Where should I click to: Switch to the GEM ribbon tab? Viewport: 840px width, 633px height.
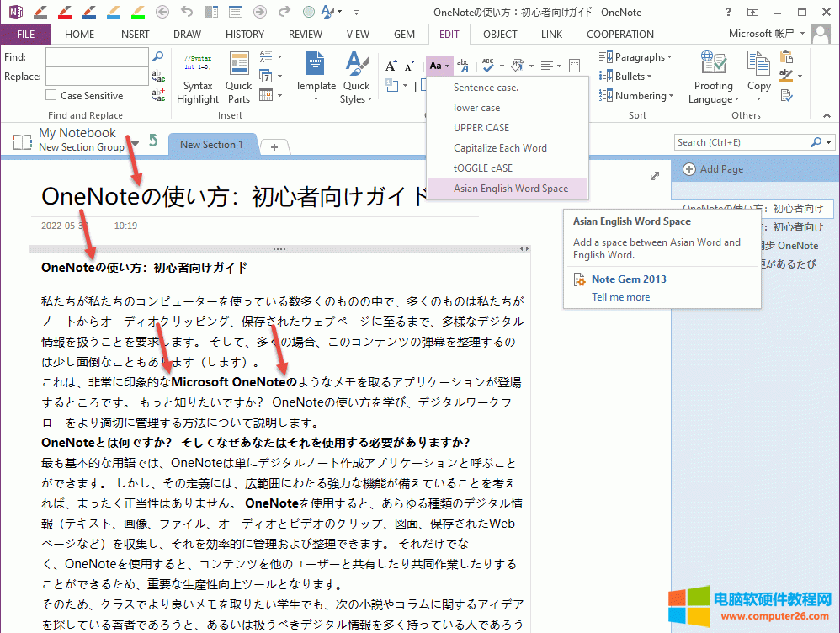pos(404,35)
